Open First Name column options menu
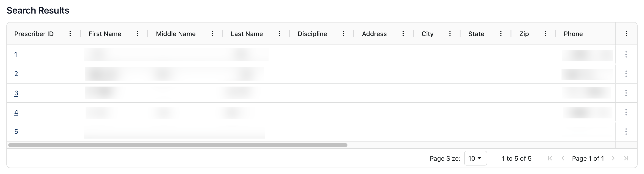Viewport: 644px width, 174px height. click(138, 34)
